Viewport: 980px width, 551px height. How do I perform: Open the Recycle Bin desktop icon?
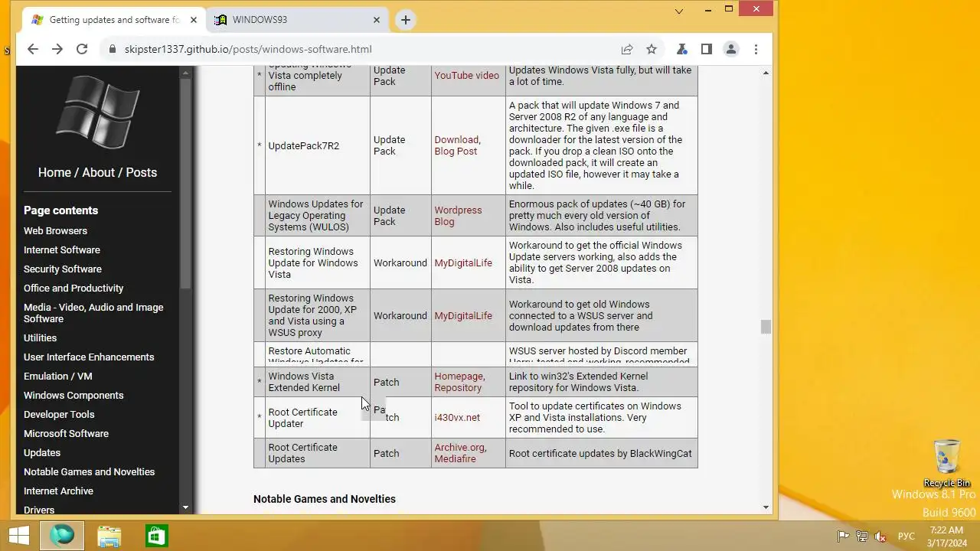coord(947,463)
